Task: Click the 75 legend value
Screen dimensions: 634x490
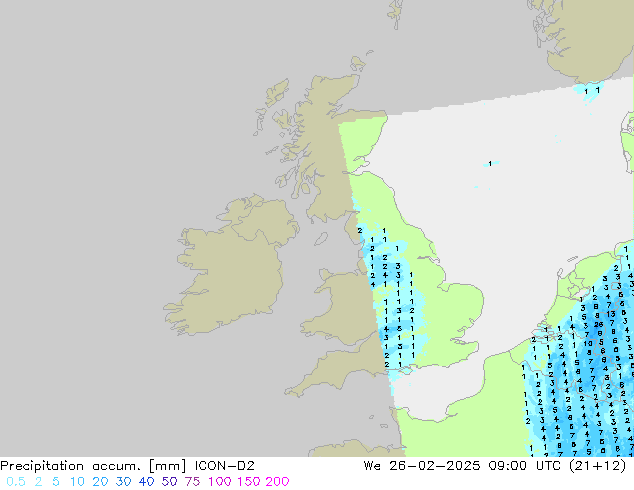Action: click(x=192, y=482)
